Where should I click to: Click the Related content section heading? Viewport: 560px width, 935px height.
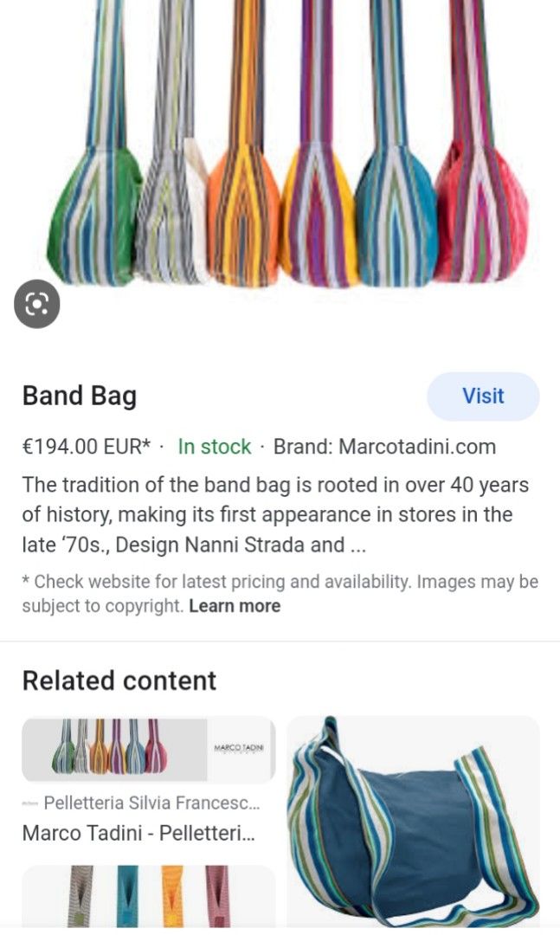point(119,680)
